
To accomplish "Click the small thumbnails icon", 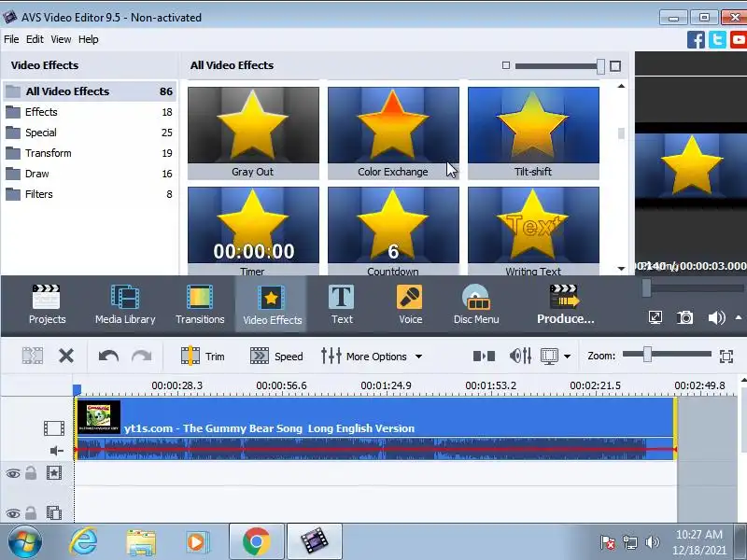I will [x=506, y=65].
